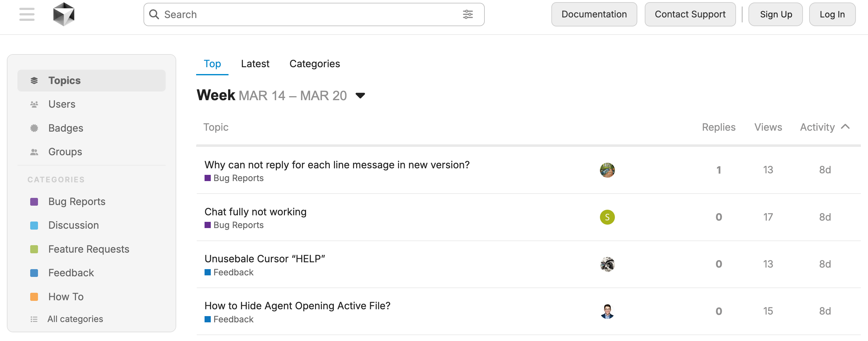Screen dimensions: 868x341
Task: Open avatar on Hide Agent topic
Action: 607,311
